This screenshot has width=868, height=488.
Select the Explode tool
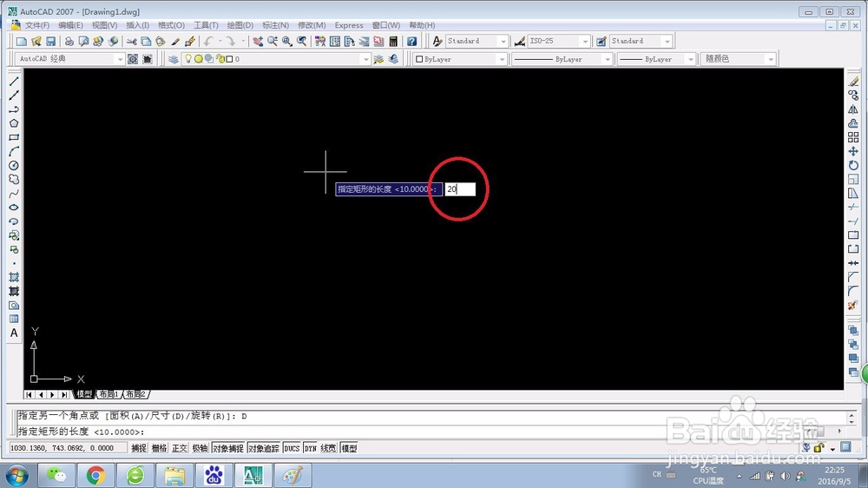[853, 305]
